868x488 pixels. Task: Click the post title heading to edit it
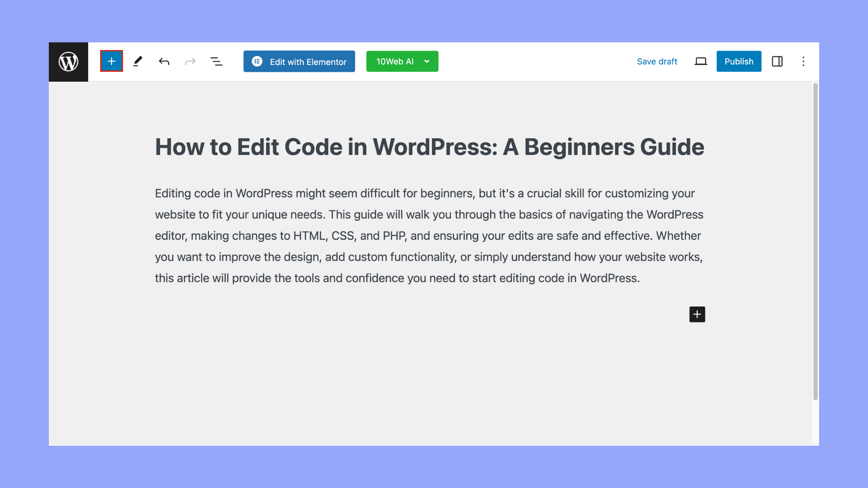tap(429, 147)
